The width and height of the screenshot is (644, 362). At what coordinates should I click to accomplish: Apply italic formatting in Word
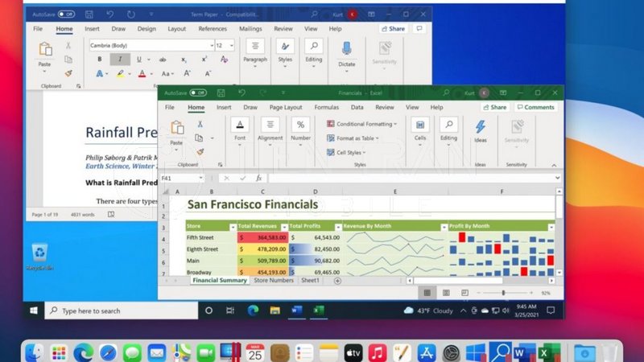pyautogui.click(x=121, y=60)
